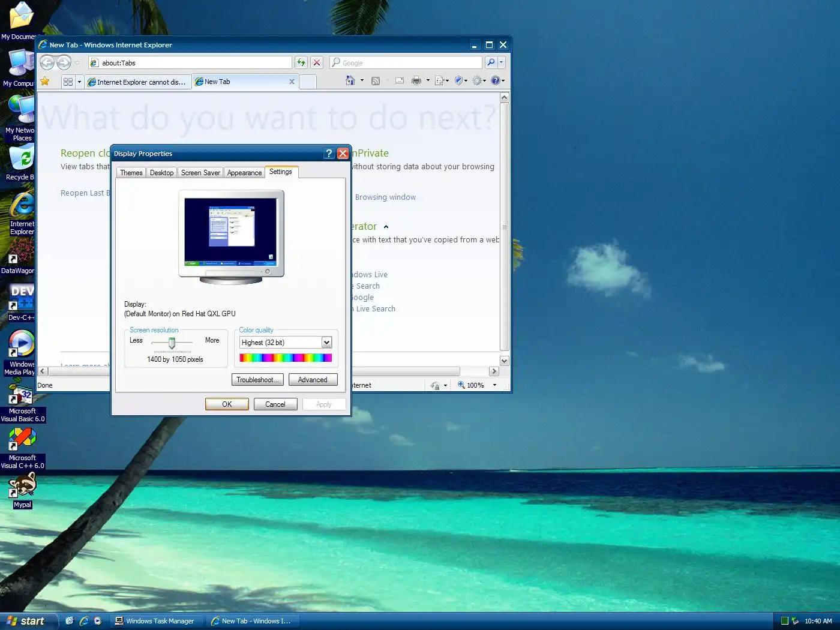Viewport: 840px width, 630px height.
Task: Click the RSS Feeds icon
Action: (376, 81)
